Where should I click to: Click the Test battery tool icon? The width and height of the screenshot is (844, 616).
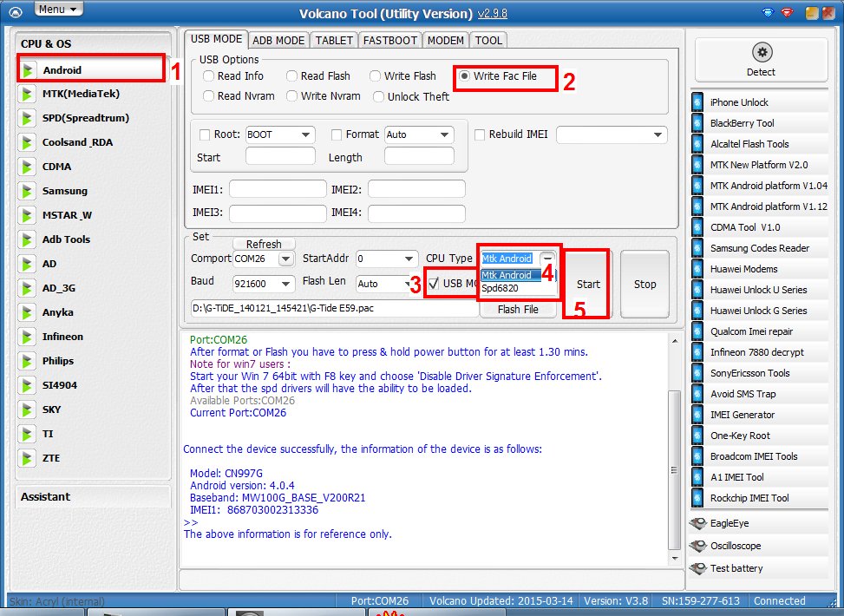pyautogui.click(x=698, y=568)
